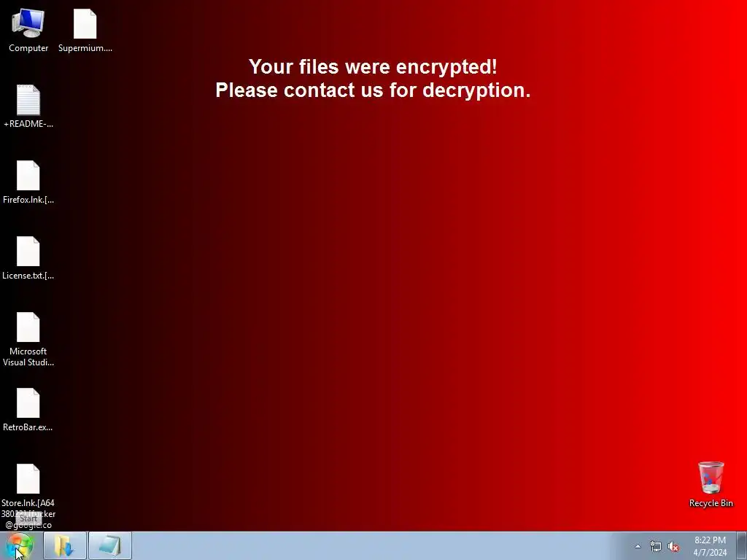Toggle the muted volume speaker icon

click(673, 546)
